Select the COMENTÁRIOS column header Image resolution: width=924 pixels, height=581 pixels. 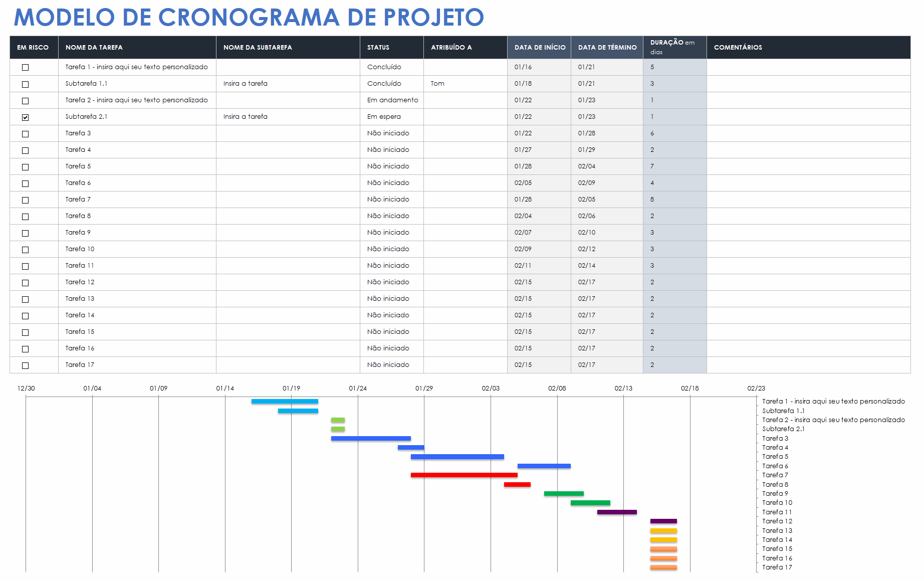[809, 47]
